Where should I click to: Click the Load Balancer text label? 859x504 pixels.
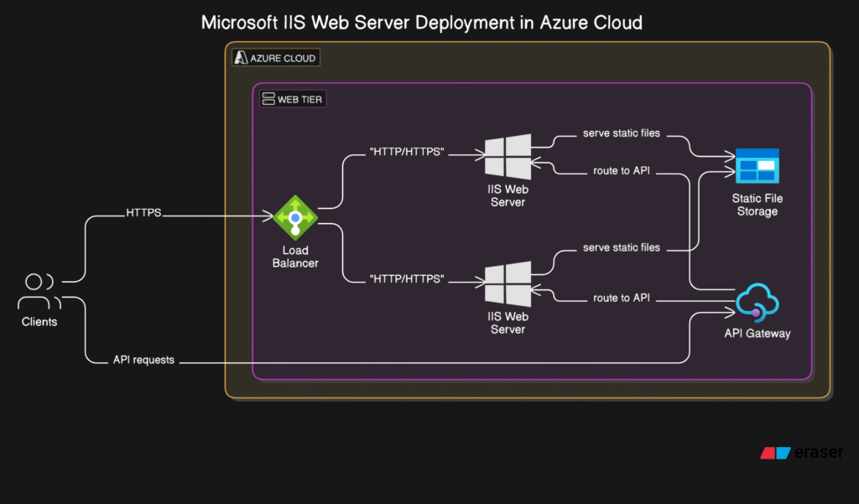pos(295,257)
